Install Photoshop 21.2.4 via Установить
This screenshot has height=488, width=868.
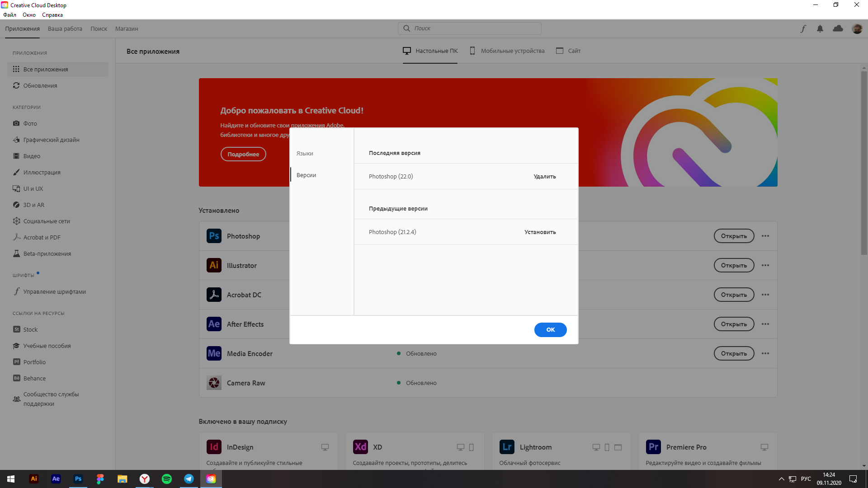coord(540,232)
